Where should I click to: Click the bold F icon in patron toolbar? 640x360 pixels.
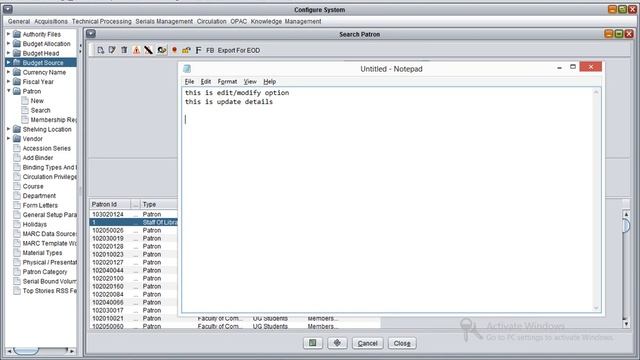[198, 50]
